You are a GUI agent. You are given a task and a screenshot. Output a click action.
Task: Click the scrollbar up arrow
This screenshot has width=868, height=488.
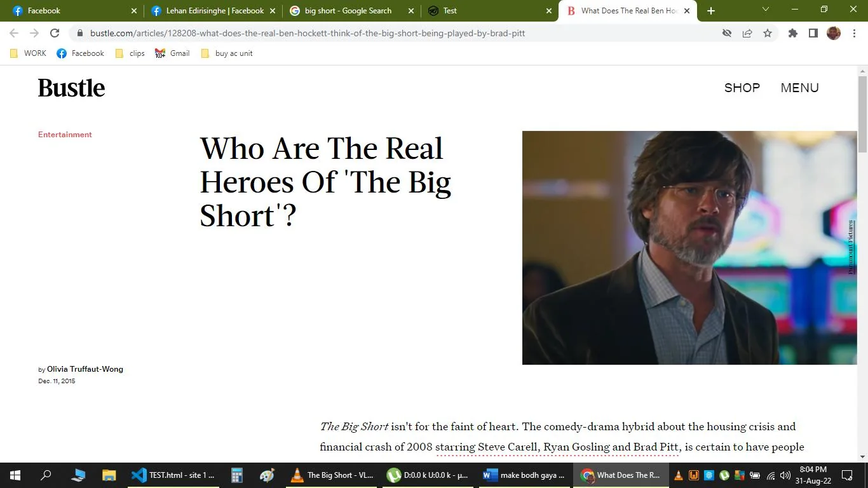pos(862,70)
